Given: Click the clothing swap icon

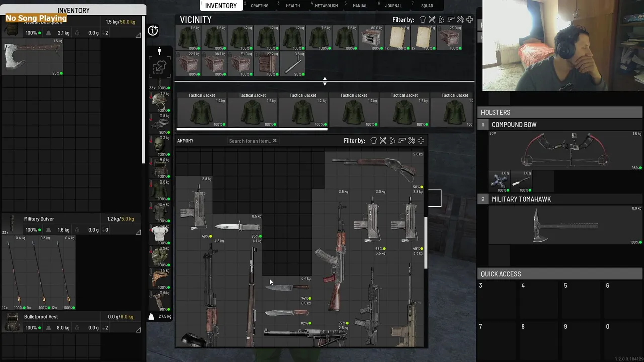Looking at the screenshot, I should click(x=159, y=67).
